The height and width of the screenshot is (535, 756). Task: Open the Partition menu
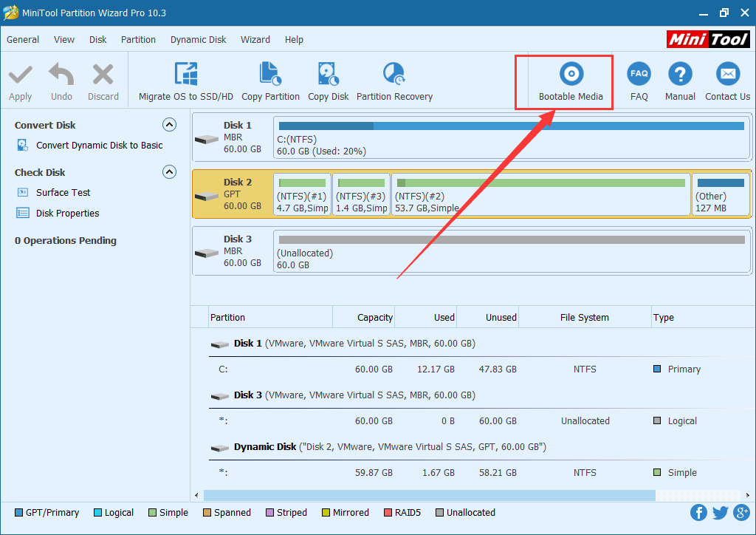pyautogui.click(x=138, y=40)
